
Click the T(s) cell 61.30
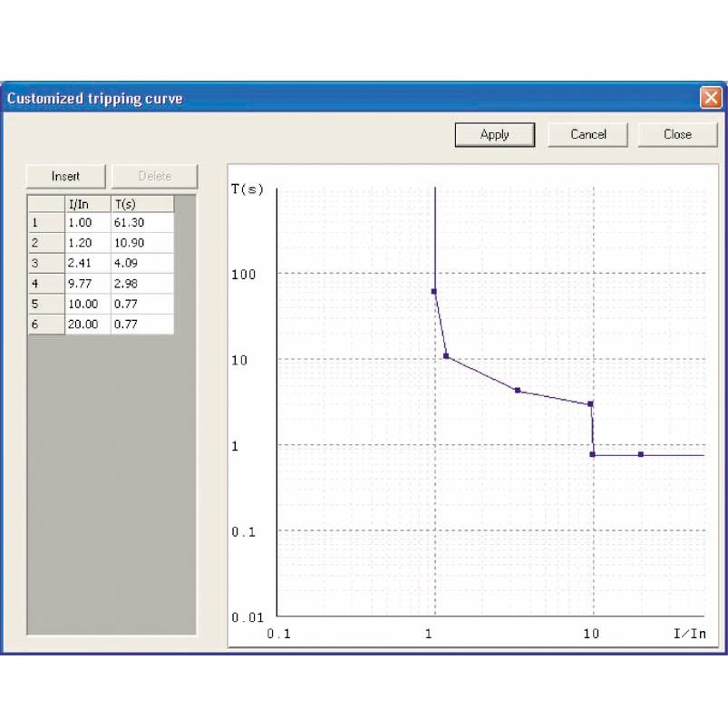pos(142,222)
